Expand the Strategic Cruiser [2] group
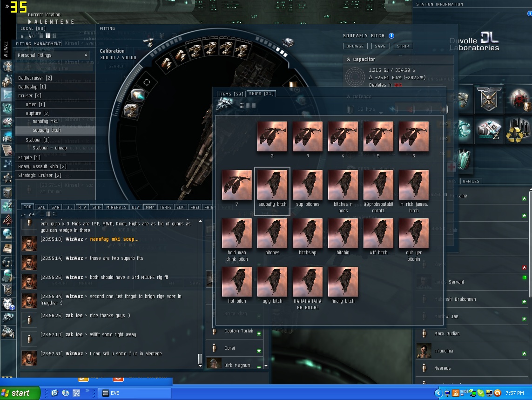The height and width of the screenshot is (400, 532). 56,175
